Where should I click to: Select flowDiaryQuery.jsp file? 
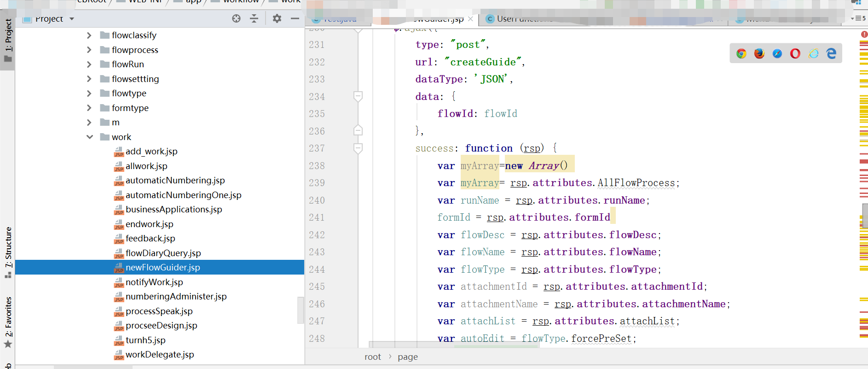coord(163,253)
